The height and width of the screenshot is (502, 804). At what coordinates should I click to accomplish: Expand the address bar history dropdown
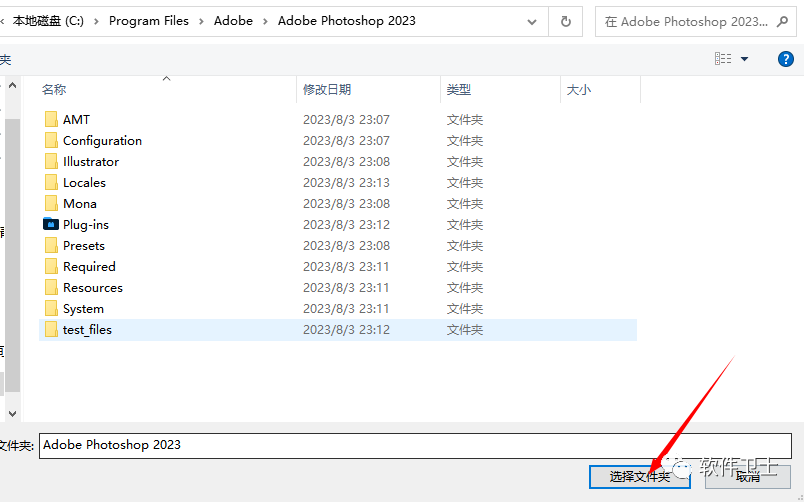(532, 22)
